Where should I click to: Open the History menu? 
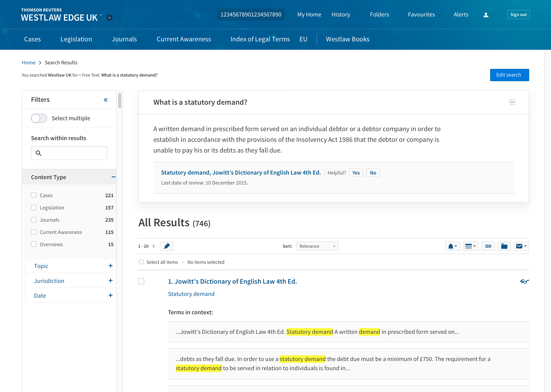[x=341, y=15]
